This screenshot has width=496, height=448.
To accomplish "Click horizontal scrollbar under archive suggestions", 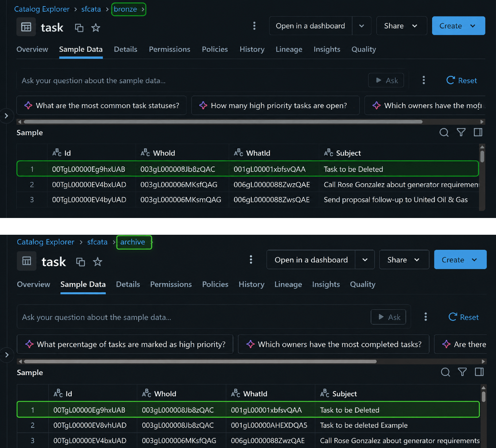I will (200, 362).
